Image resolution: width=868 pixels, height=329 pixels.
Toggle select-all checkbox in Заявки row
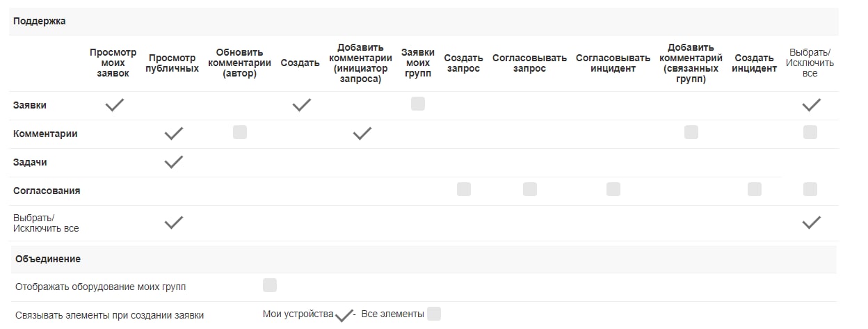coord(811,105)
